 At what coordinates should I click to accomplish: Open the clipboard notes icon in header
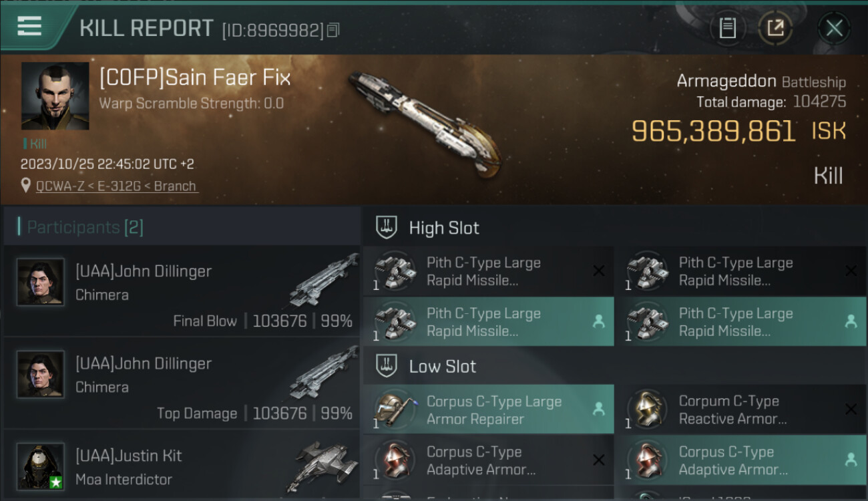[728, 28]
